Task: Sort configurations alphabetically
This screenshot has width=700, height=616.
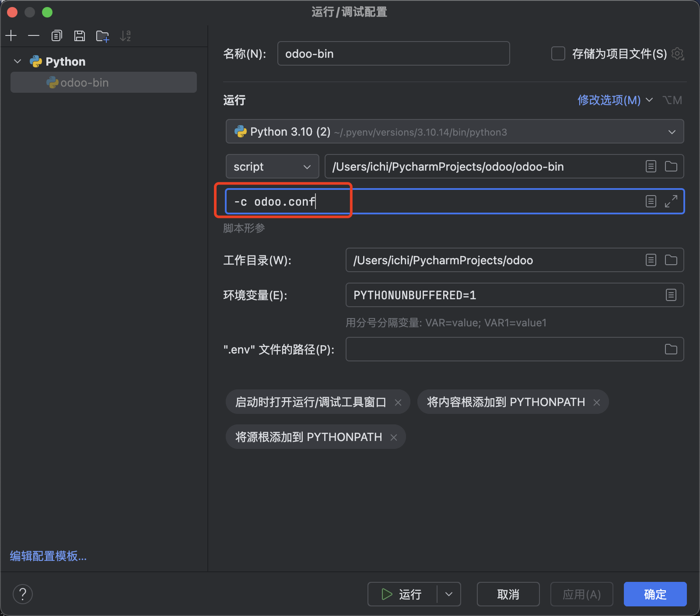Action: [126, 36]
